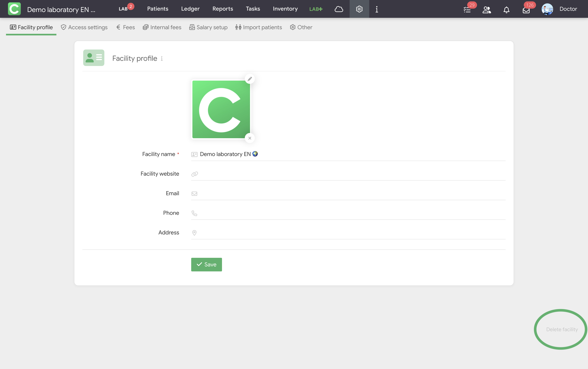The height and width of the screenshot is (369, 588).
Task: Open the Internal fees tab
Action: pos(162,27)
